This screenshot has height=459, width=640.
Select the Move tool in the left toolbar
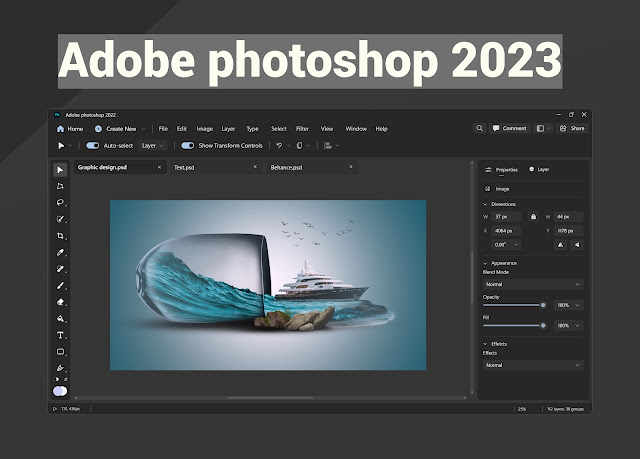(x=60, y=170)
